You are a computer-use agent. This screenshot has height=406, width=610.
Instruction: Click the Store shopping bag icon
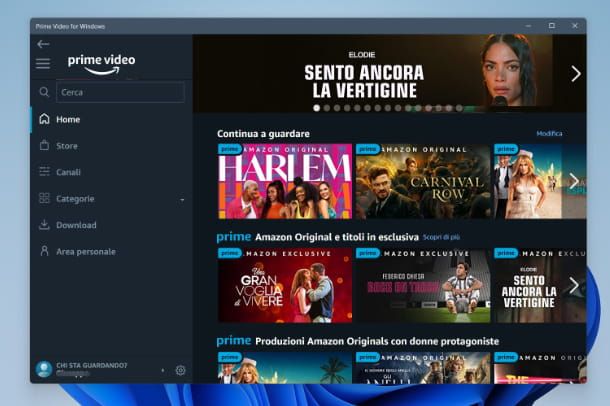click(44, 145)
